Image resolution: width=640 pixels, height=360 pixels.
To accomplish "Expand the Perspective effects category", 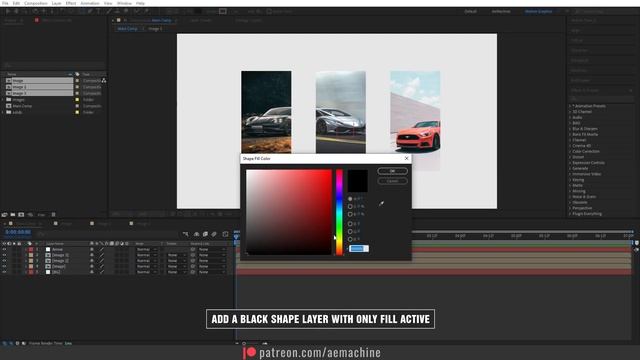I will [570, 208].
